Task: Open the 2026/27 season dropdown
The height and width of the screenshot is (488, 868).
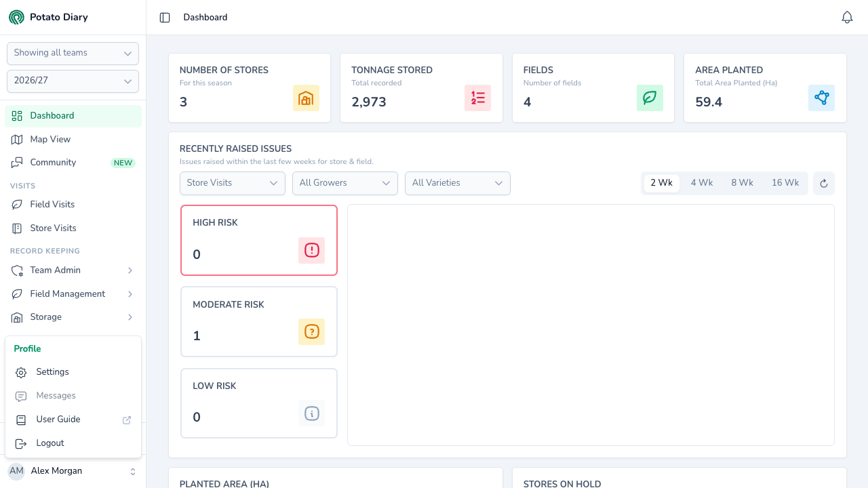Action: [73, 81]
